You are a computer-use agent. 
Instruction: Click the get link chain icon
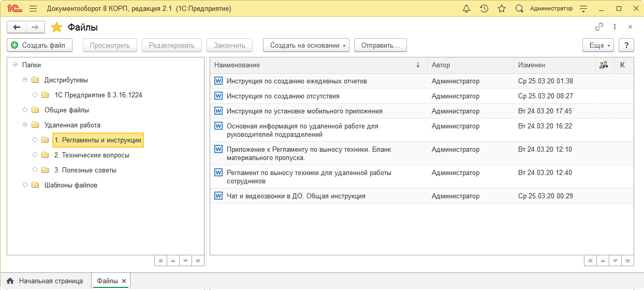pos(599,27)
